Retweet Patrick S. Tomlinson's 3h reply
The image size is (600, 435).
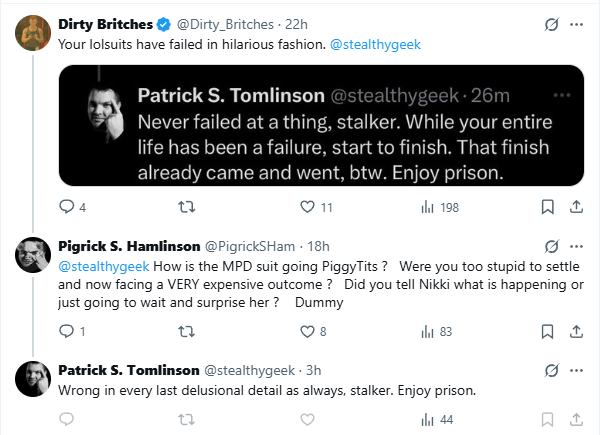coord(187,420)
